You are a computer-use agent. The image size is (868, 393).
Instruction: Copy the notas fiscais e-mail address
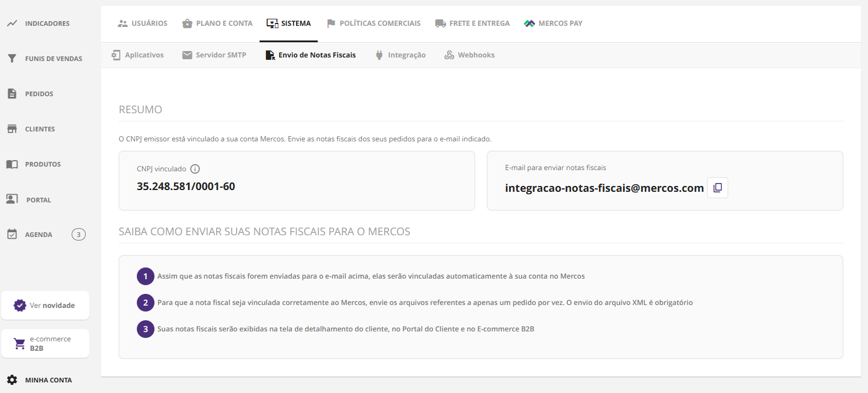pyautogui.click(x=718, y=188)
